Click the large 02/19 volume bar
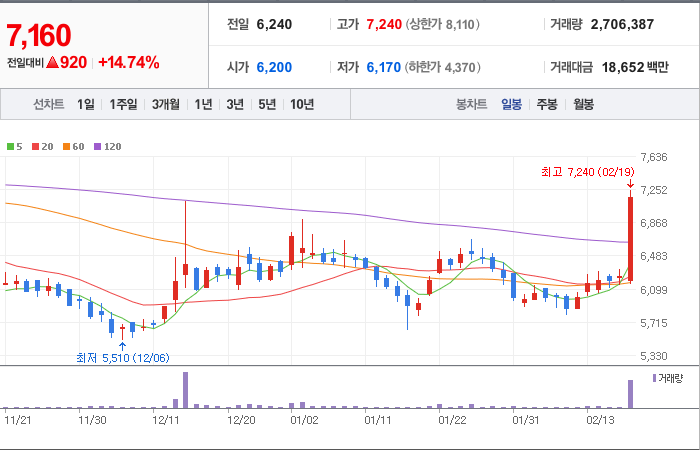This screenshot has width=700, height=450. point(630,394)
